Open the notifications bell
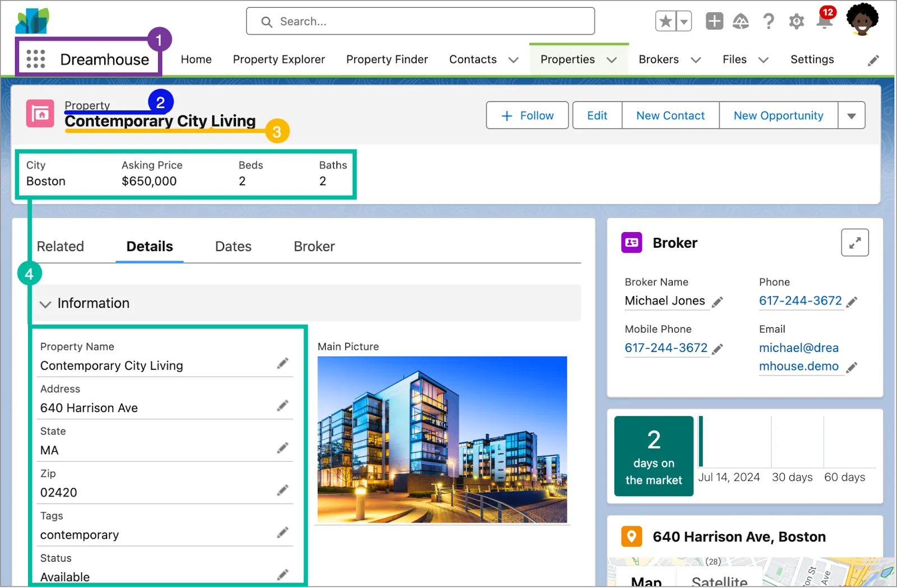Screen dimensions: 897x588 [x=824, y=22]
